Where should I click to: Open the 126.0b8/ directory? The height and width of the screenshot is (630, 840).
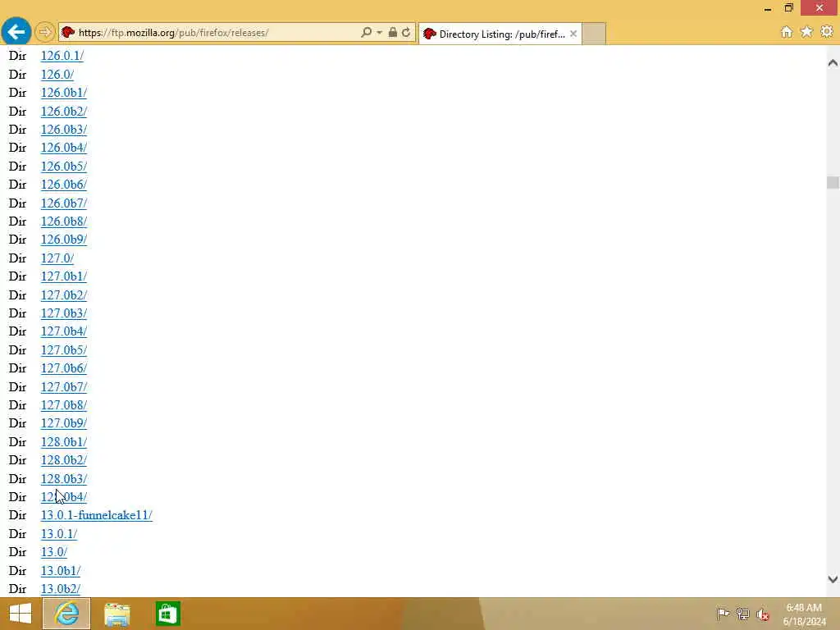64,221
